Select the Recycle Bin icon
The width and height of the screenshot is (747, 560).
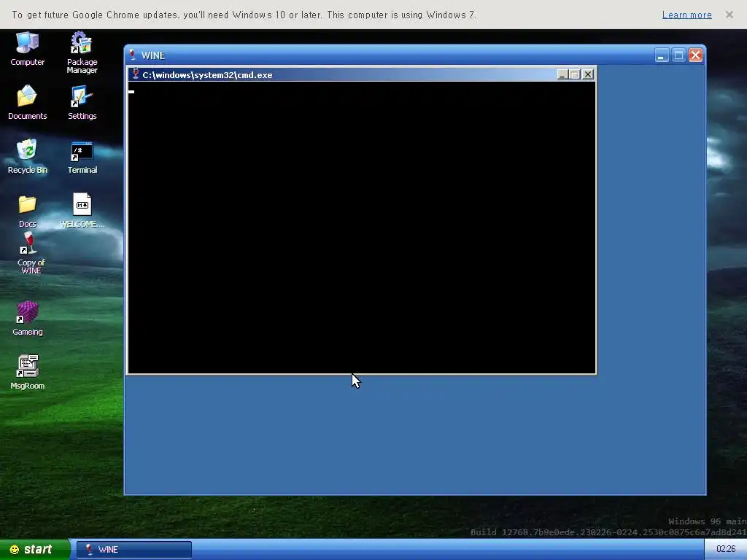point(27,156)
